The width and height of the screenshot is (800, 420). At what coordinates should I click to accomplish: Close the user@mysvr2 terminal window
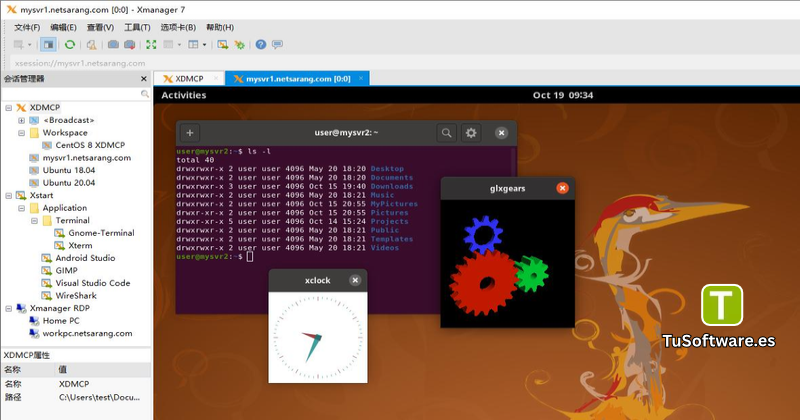[x=502, y=133]
